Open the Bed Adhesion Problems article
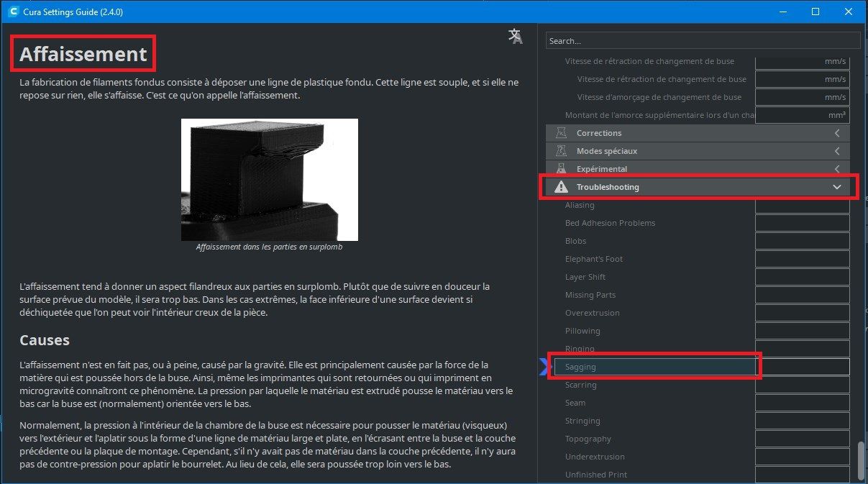 click(x=610, y=223)
